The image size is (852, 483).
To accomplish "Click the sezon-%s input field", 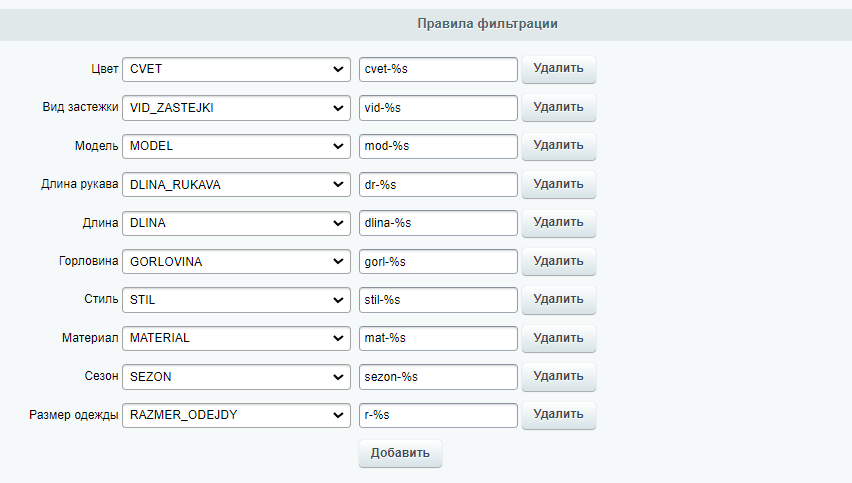I will click(438, 377).
